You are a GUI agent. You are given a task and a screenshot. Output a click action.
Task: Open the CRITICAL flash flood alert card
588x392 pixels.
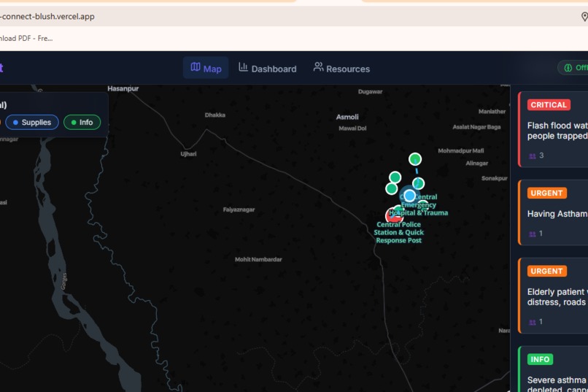[553, 129]
